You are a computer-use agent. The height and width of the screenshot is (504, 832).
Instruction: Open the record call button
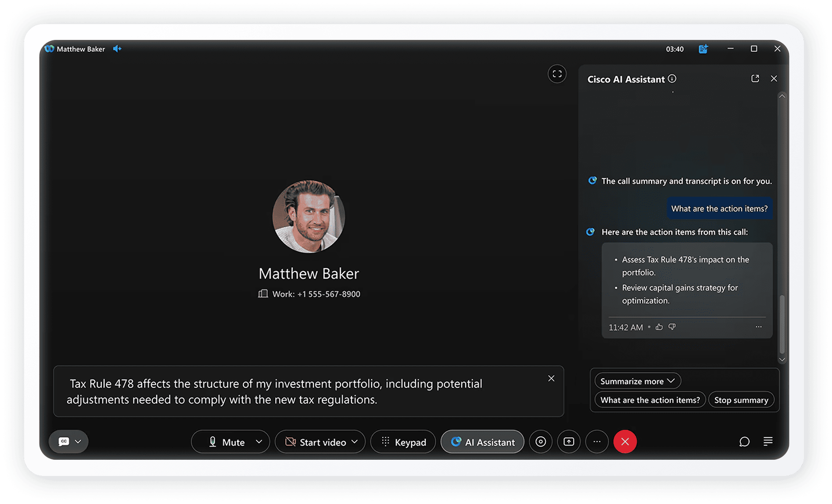point(541,442)
